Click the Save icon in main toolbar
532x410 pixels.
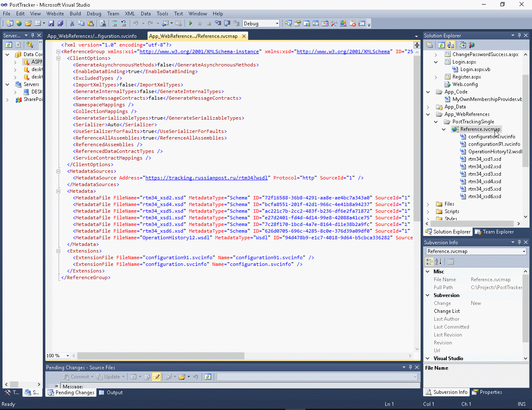[51, 24]
